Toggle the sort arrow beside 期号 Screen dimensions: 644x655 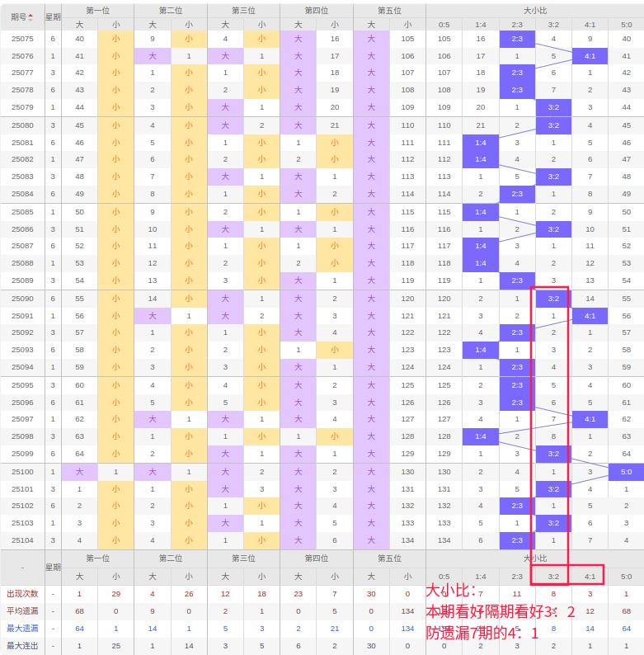(x=31, y=17)
